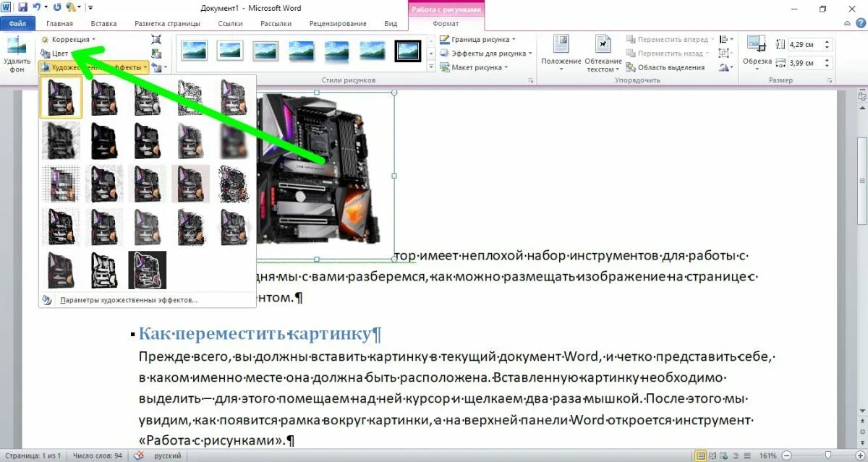Open the Граница рисунка dropdown
The height and width of the screenshot is (462, 868).
(x=478, y=39)
